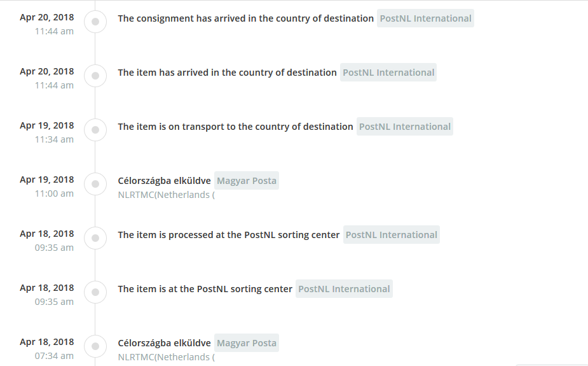Click the timeline dot for the consignment arrived event
The height and width of the screenshot is (366, 588).
click(95, 22)
